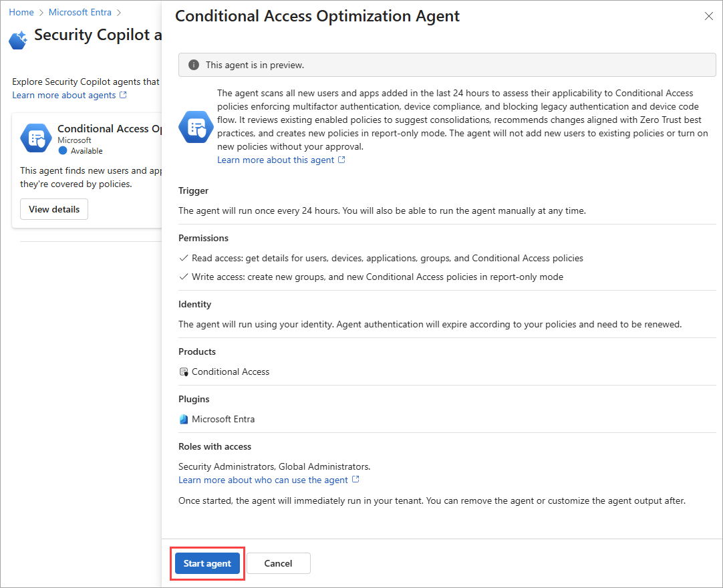Click external link icon beside 'Learn more about agents'
This screenshot has height=588, width=723.
(123, 95)
